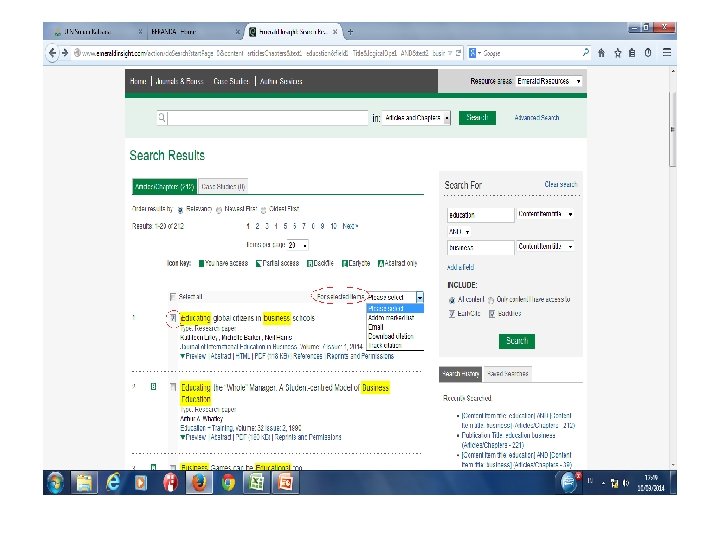Viewport: 720px width, 540px height.
Task: Select the All content radio button
Action: click(452, 300)
